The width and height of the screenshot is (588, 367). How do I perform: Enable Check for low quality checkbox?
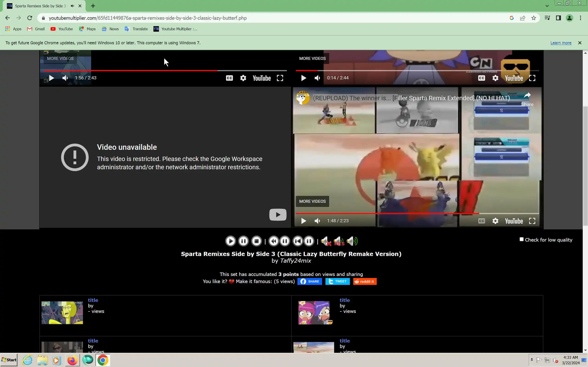[x=521, y=239]
